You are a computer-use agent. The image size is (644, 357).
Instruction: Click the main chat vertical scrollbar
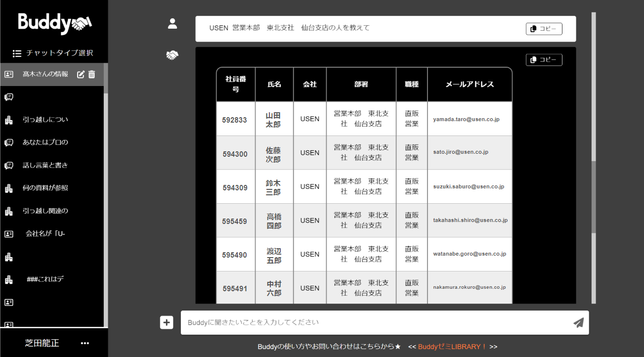(594, 198)
